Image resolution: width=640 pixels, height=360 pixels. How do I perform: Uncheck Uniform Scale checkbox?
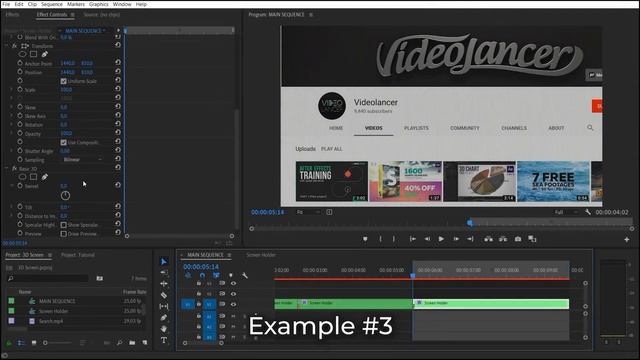pyautogui.click(x=63, y=81)
